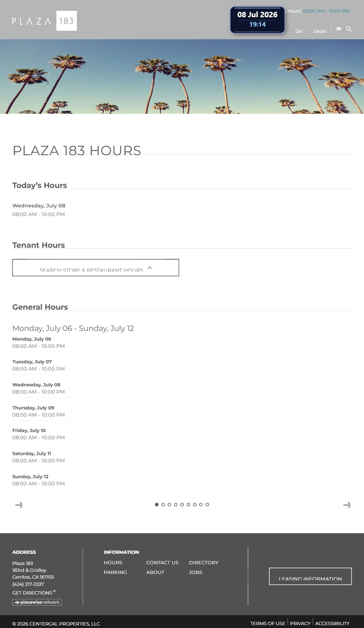364x628 pixels.
Task: Click the Plaza 183 logo
Action: (45, 21)
